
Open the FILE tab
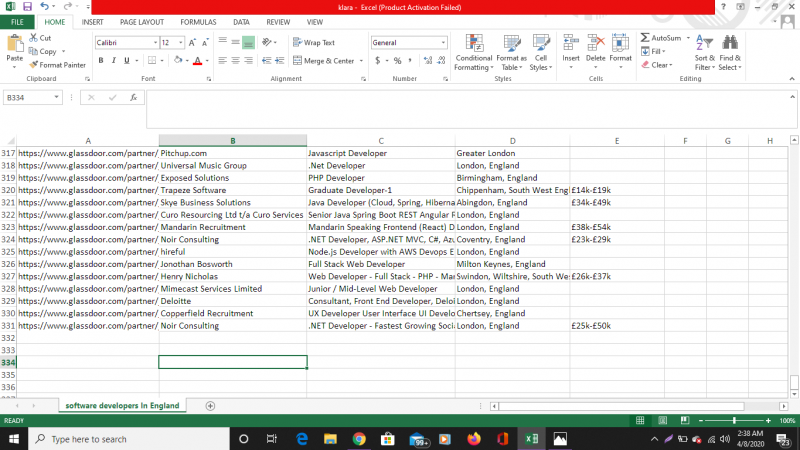17,22
